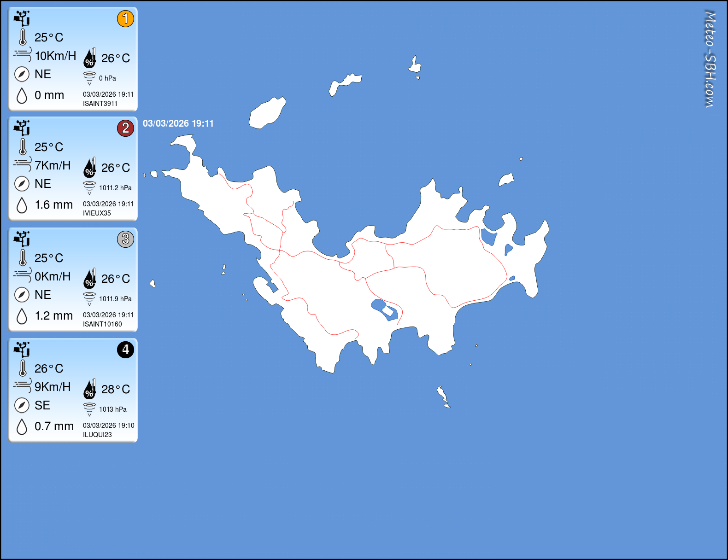Click rain drop icon next to 1.2 mm
This screenshot has width=728, height=560.
pyautogui.click(x=22, y=316)
